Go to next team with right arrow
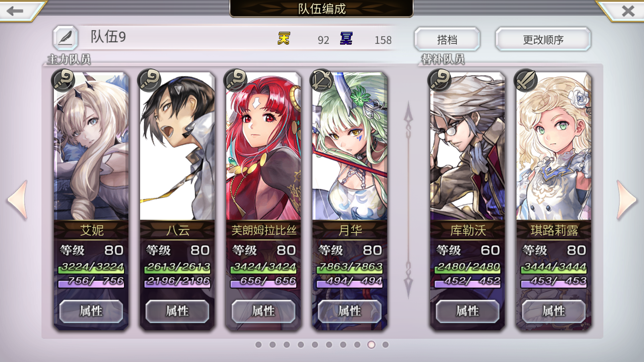644x362 pixels. [x=627, y=200]
